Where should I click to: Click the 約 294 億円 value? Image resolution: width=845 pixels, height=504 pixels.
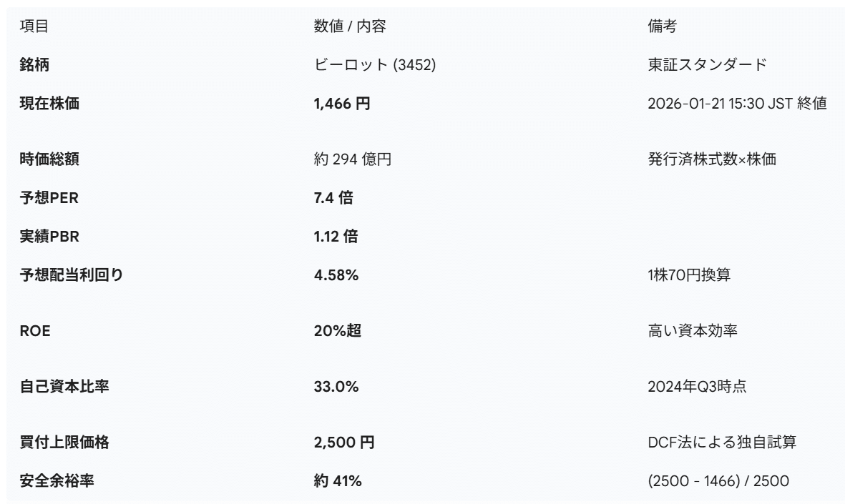[x=352, y=159]
